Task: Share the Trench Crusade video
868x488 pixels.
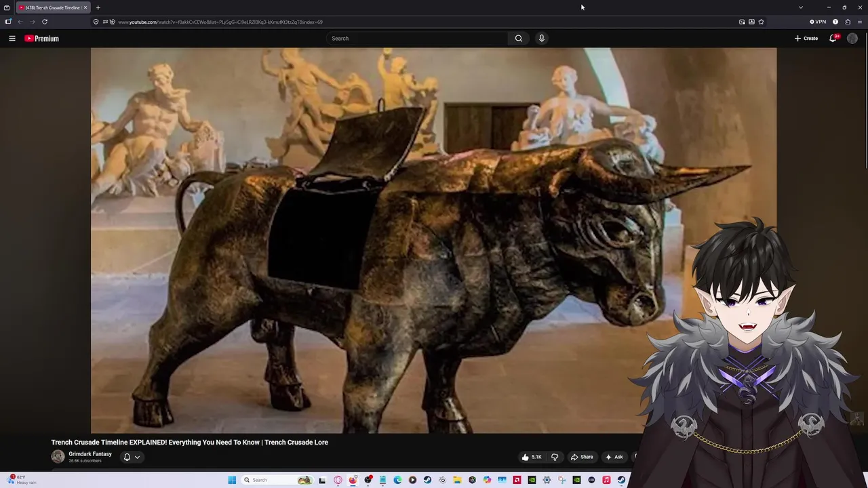Action: point(582,457)
